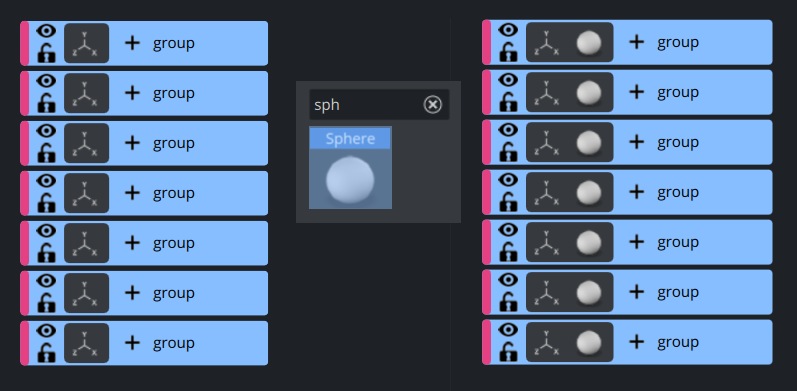Click sphere icon on sixth right group
This screenshot has width=797, height=391.
pos(589,292)
